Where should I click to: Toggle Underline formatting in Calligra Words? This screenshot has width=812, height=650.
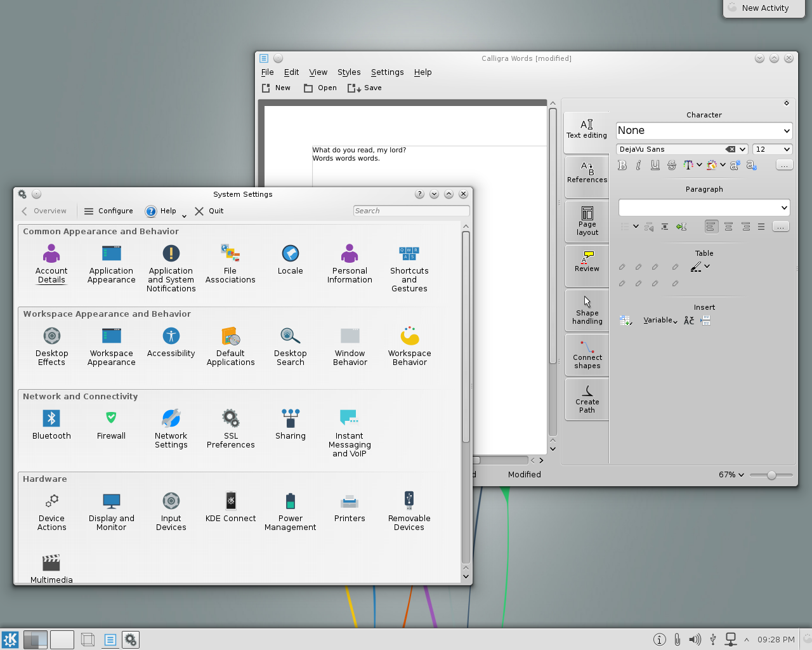pos(655,165)
